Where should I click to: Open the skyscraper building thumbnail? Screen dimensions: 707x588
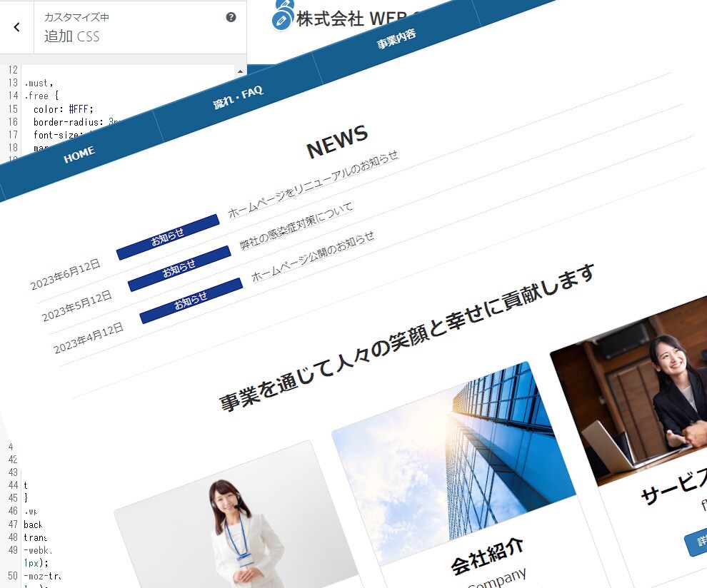tap(454, 463)
